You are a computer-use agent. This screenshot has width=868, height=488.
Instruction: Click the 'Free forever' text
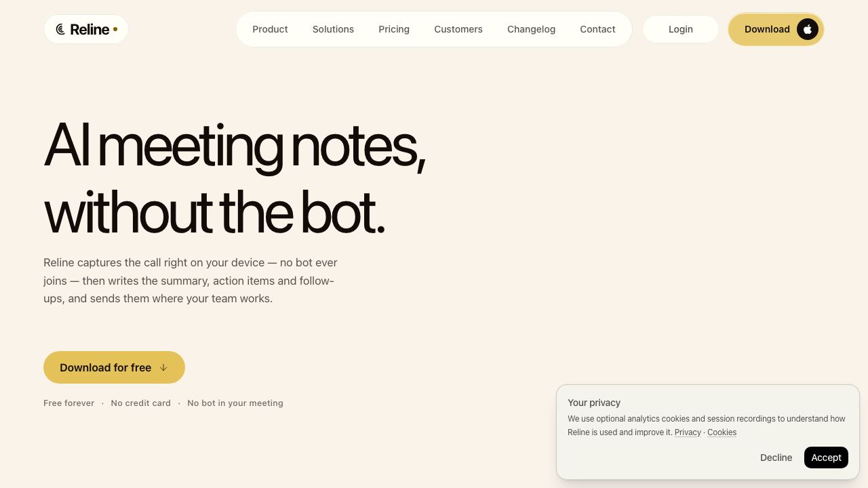tap(69, 403)
